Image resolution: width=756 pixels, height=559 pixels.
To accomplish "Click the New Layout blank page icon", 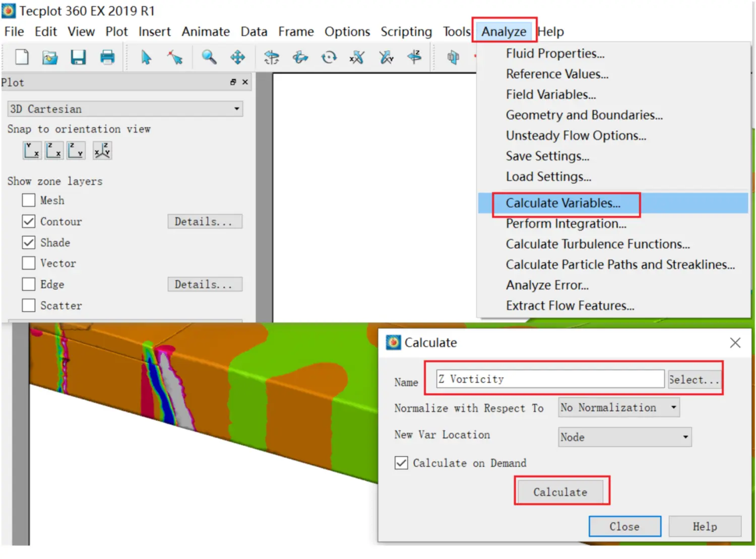I will pyautogui.click(x=21, y=57).
